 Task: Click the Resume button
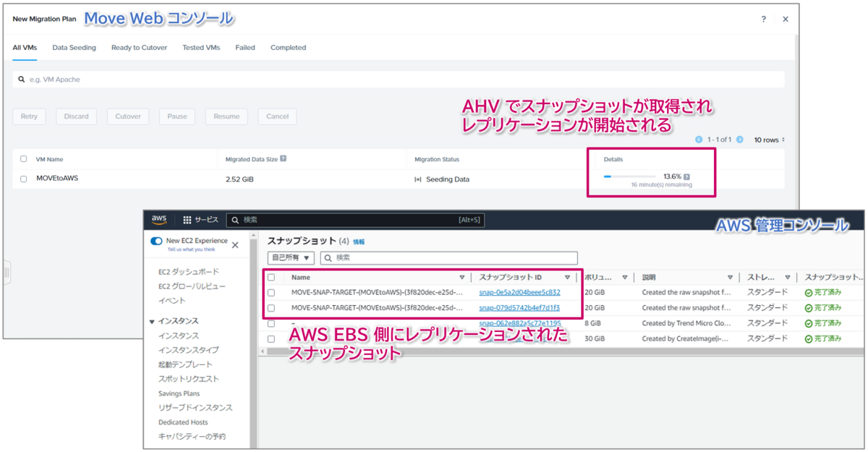pyautogui.click(x=226, y=116)
